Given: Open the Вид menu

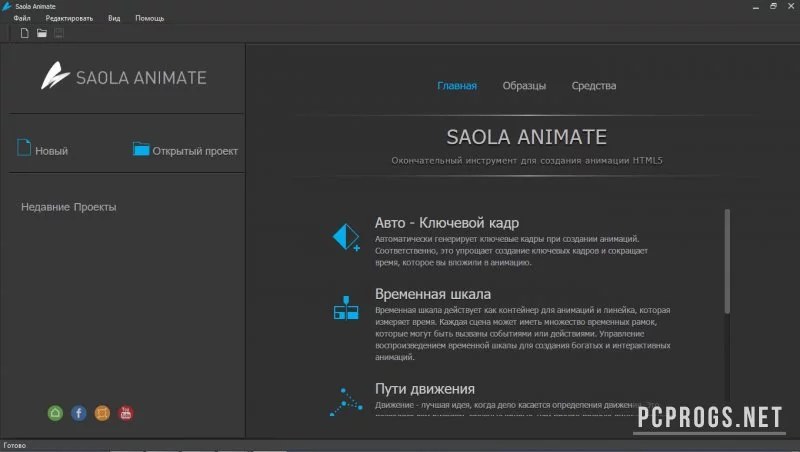Looking at the screenshot, I should point(114,18).
